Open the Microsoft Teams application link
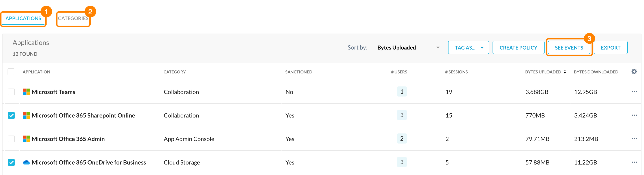644x175 pixels. point(53,92)
